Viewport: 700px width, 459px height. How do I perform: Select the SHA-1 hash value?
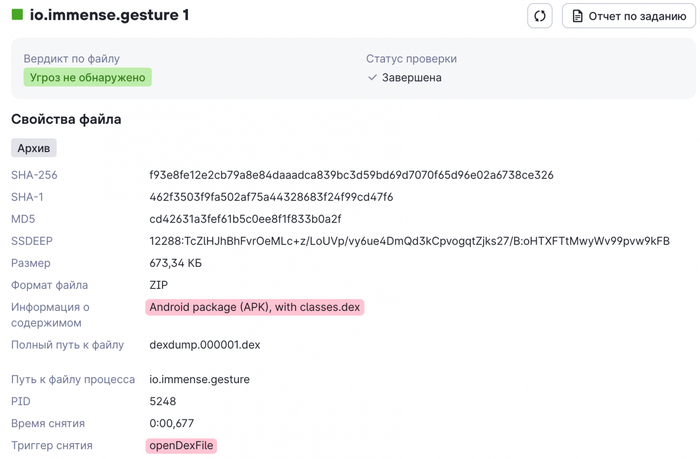[x=271, y=197]
